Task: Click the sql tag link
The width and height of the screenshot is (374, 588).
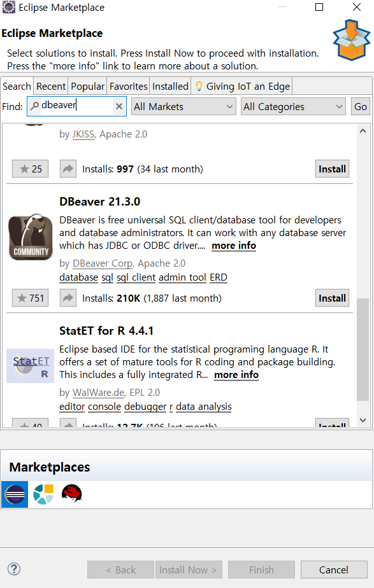Action: (x=108, y=277)
